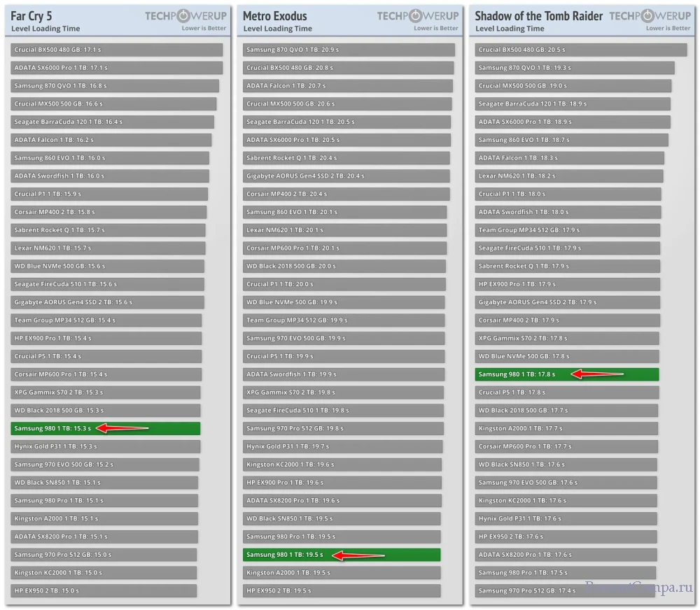Image resolution: width=700 pixels, height=610 pixels.
Task: Click the TechPowerUp logo in Tomb Raider chart
Action: (x=650, y=16)
